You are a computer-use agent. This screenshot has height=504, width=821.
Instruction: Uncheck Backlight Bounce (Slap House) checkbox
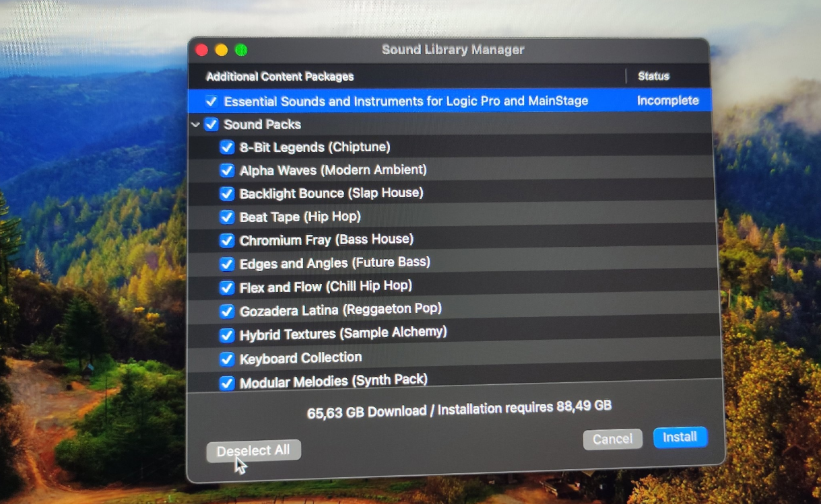click(x=227, y=194)
